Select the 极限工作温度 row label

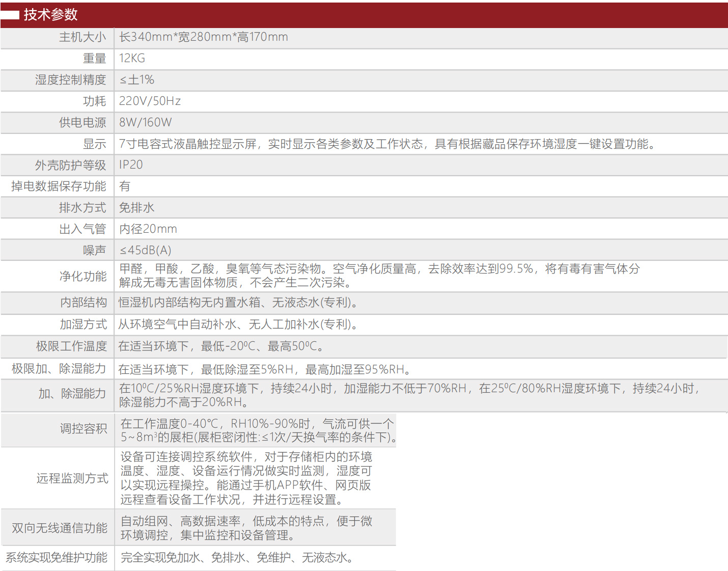click(x=71, y=346)
